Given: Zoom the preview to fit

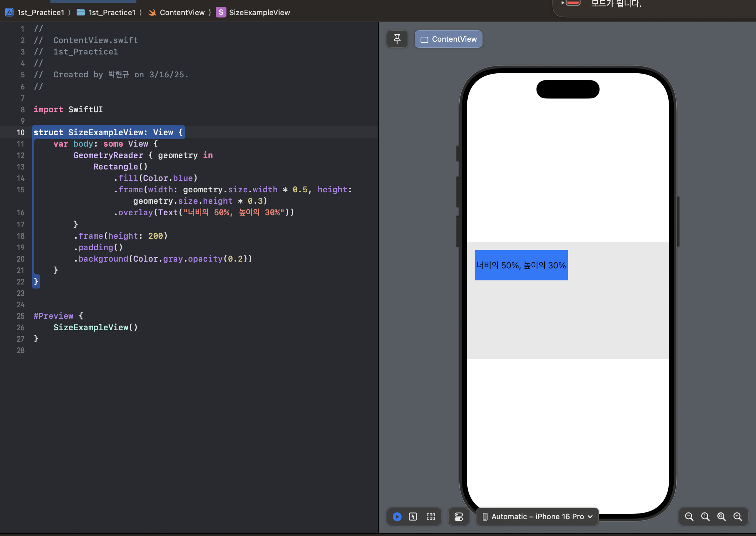Looking at the screenshot, I should tap(721, 516).
